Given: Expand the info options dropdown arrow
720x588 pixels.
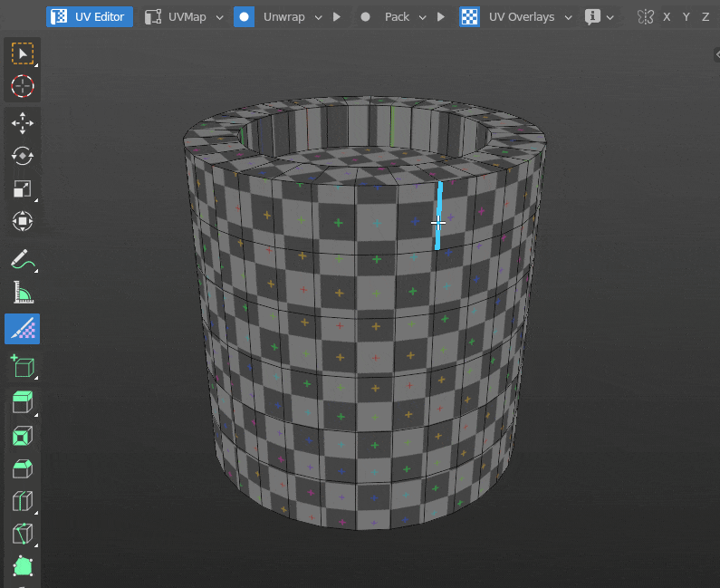Looking at the screenshot, I should pos(610,17).
